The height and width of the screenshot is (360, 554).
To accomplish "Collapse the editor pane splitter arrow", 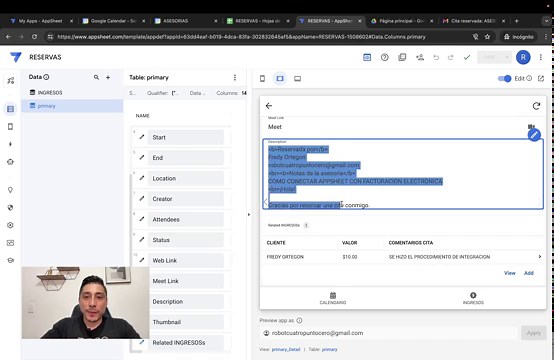I will click(249, 214).
